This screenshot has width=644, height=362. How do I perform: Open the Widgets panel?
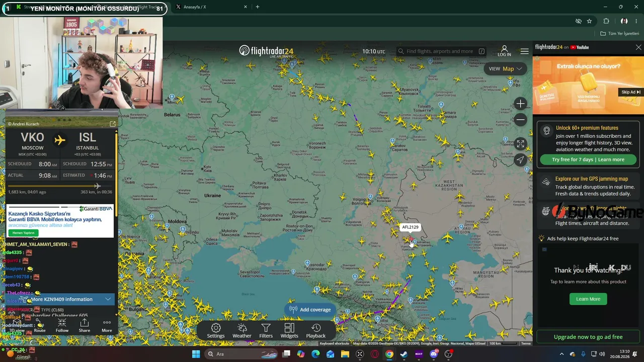(x=289, y=331)
